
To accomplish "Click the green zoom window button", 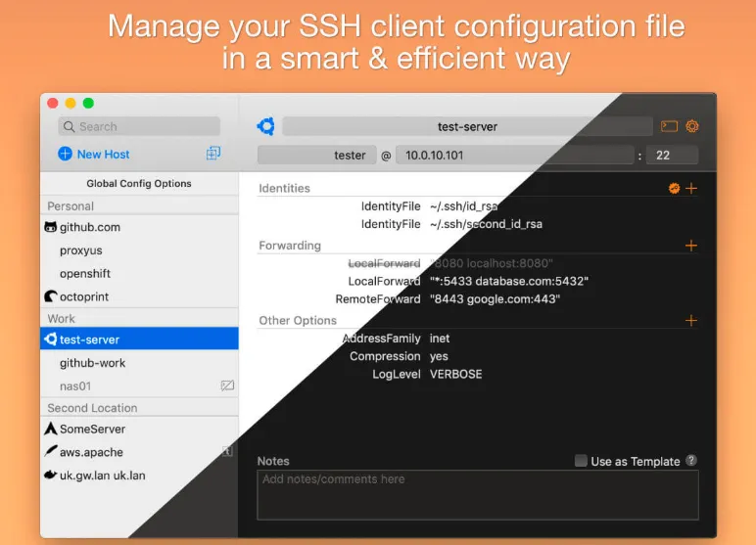I will tap(88, 103).
